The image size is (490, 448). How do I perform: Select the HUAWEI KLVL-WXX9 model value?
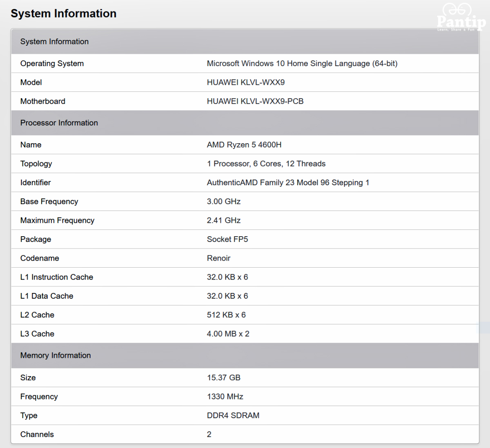(246, 82)
